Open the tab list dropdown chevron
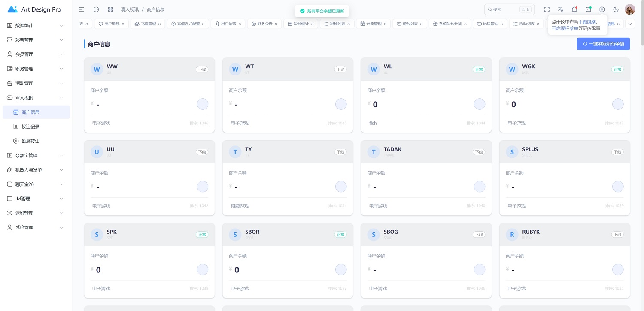Screen dimensions: 644x311 pos(630,24)
